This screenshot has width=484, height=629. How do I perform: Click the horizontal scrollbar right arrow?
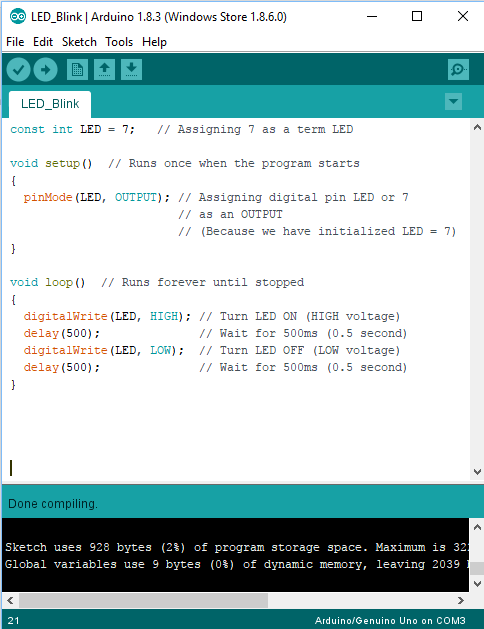(461, 601)
